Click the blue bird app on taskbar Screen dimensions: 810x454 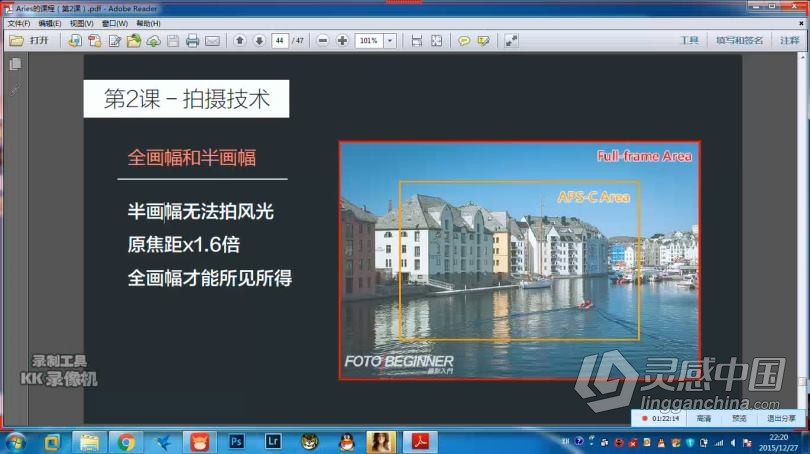pos(163,442)
